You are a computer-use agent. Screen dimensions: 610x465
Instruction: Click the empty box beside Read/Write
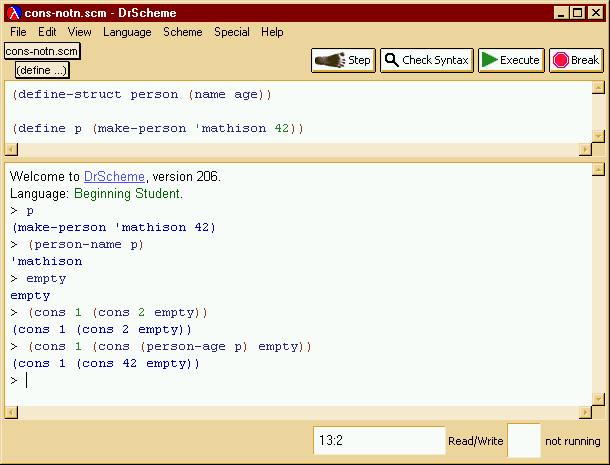[x=524, y=440]
